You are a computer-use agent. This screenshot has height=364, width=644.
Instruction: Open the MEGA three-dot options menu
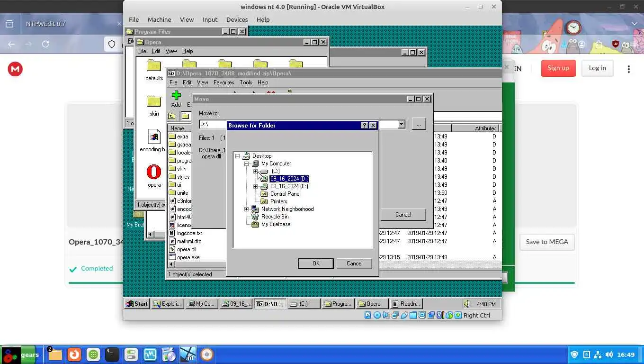629,69
